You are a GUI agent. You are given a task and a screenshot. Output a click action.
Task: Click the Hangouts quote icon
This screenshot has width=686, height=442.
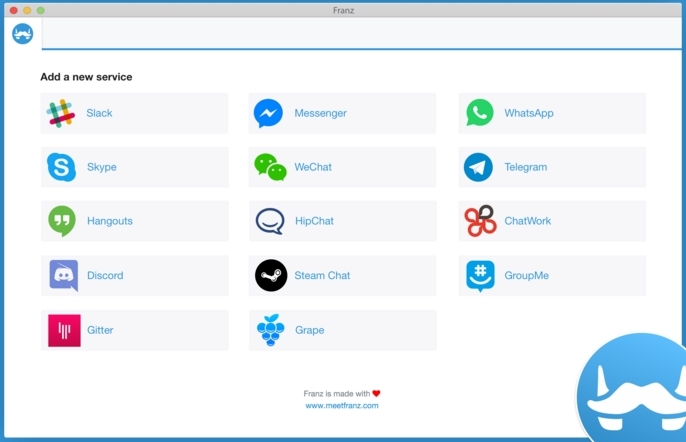[x=62, y=221]
